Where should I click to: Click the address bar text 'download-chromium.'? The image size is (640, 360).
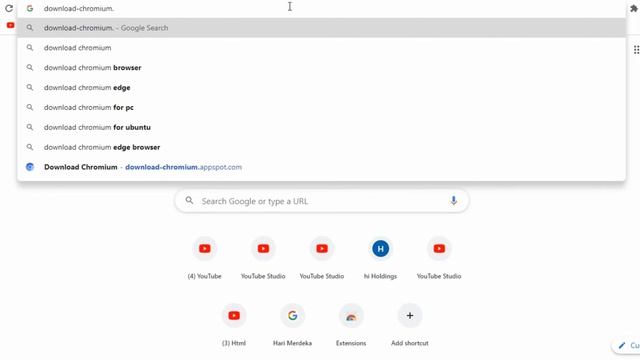79,8
